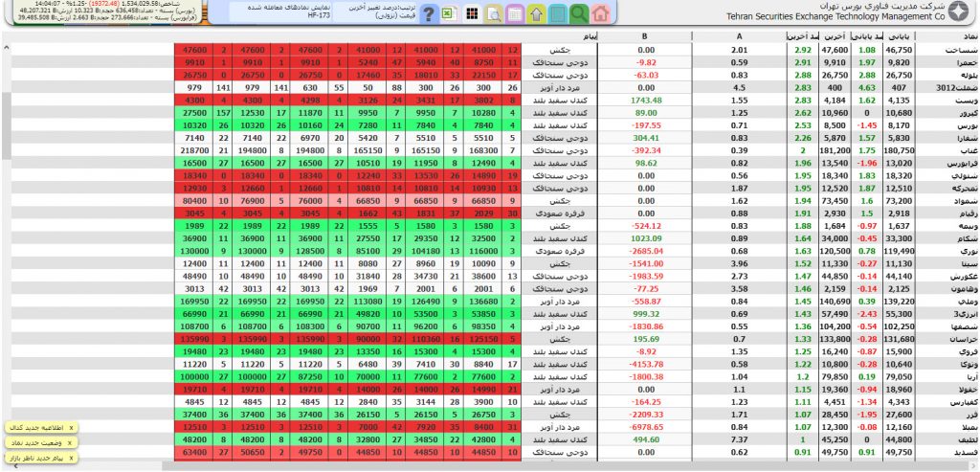Click B value -4153.78
Image resolution: width=980 pixels, height=472 pixels.
(646, 365)
